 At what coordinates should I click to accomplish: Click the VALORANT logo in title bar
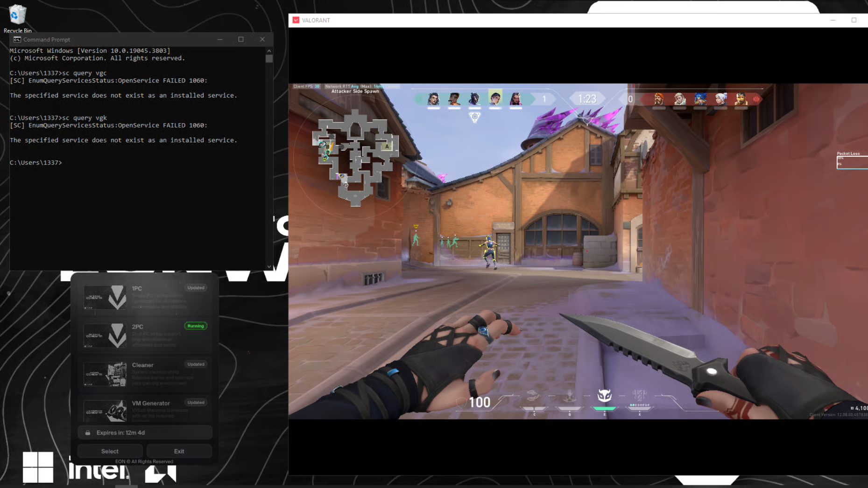[296, 20]
